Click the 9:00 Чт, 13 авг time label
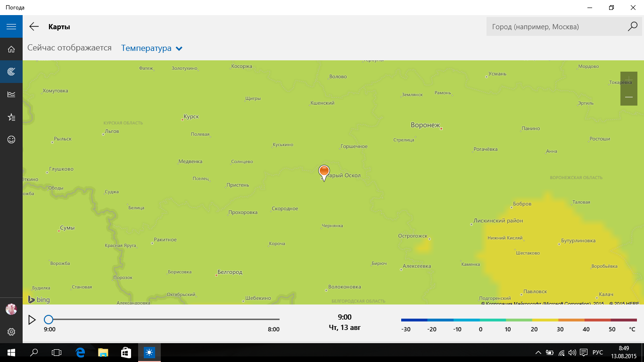 coord(345,322)
